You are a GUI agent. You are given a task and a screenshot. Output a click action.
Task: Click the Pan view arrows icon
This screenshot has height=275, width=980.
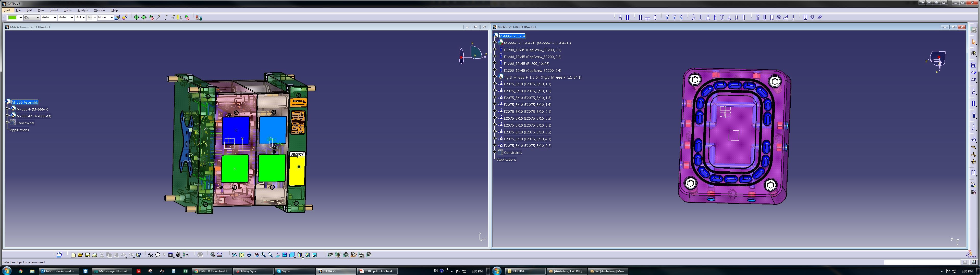pyautogui.click(x=249, y=255)
